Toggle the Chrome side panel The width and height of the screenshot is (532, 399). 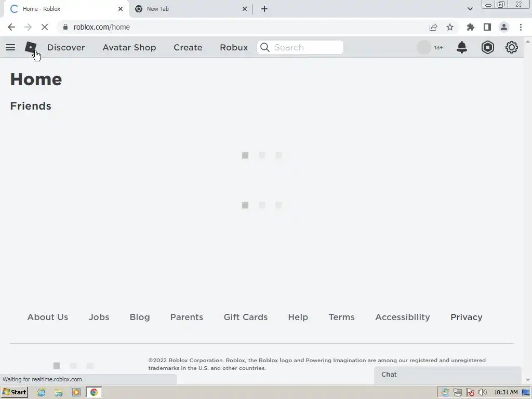(x=487, y=27)
